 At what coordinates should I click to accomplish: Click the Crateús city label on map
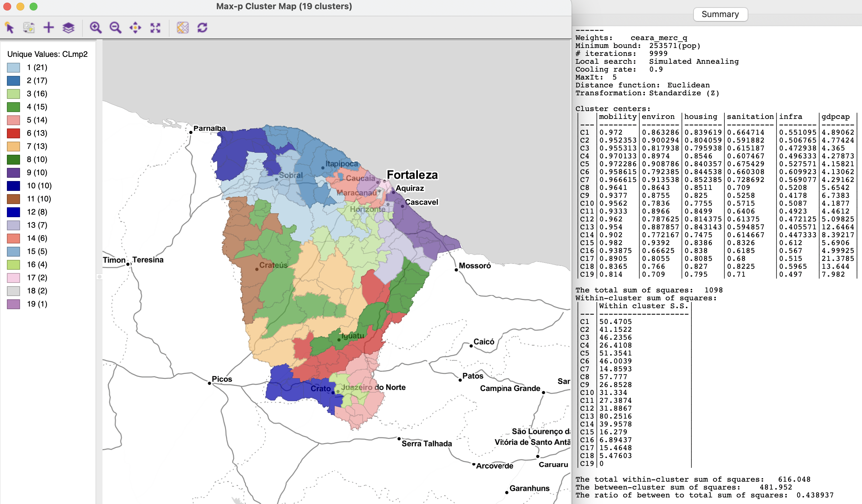coord(273,265)
